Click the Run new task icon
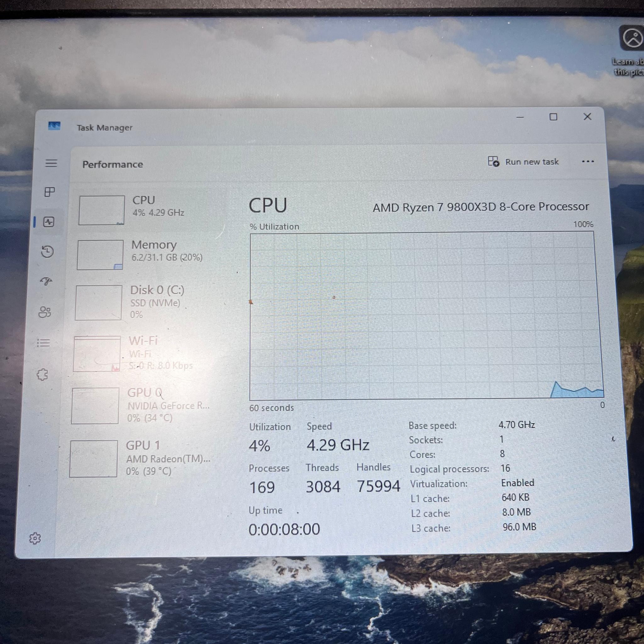The height and width of the screenshot is (644, 644). tap(493, 161)
